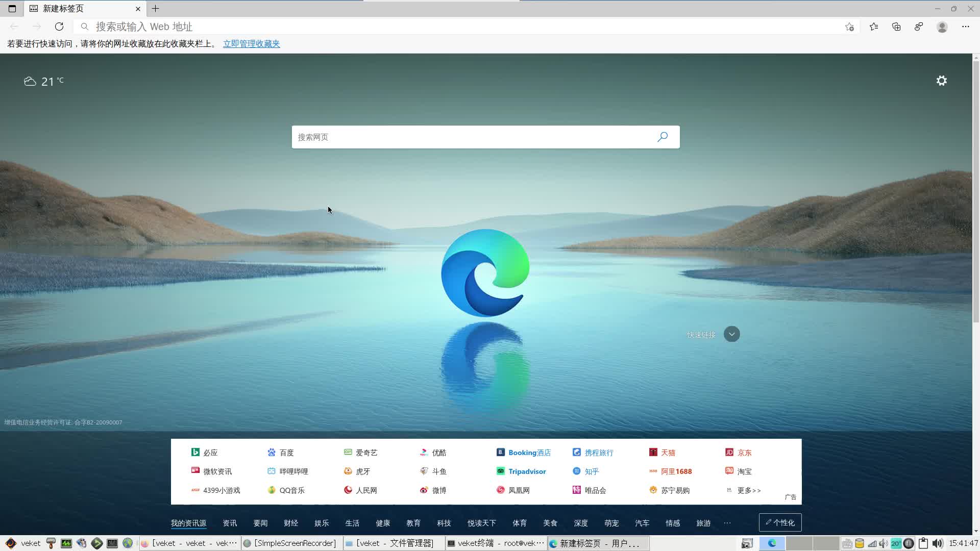The height and width of the screenshot is (551, 980).
Task: Select the 健康 news tab
Action: [383, 523]
